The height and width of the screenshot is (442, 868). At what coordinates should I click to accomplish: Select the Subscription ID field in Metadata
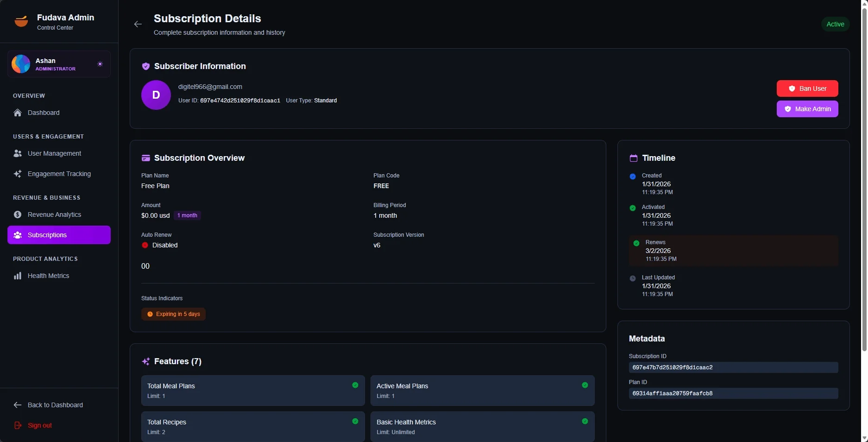(733, 367)
